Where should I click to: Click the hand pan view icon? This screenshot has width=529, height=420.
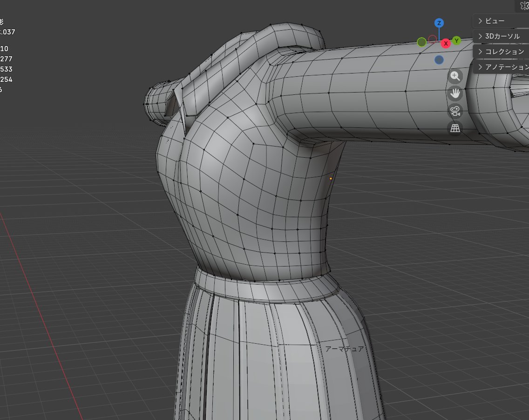coord(455,93)
